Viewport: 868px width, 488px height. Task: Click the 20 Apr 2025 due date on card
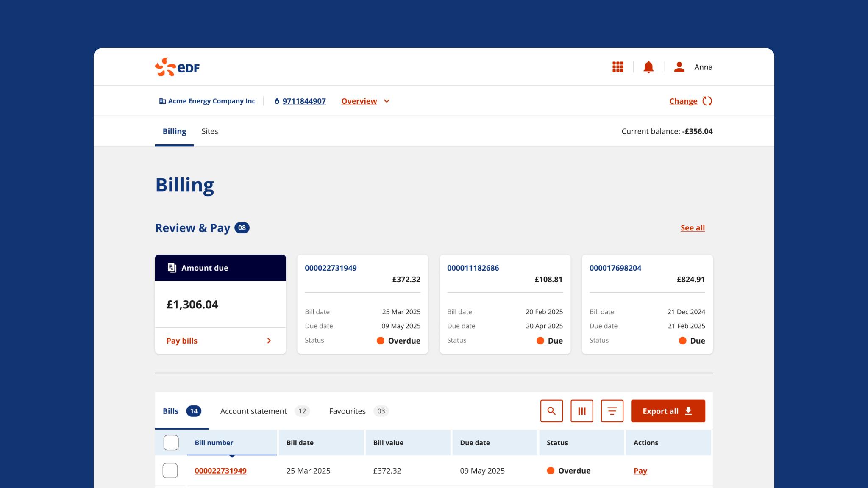pos(544,326)
